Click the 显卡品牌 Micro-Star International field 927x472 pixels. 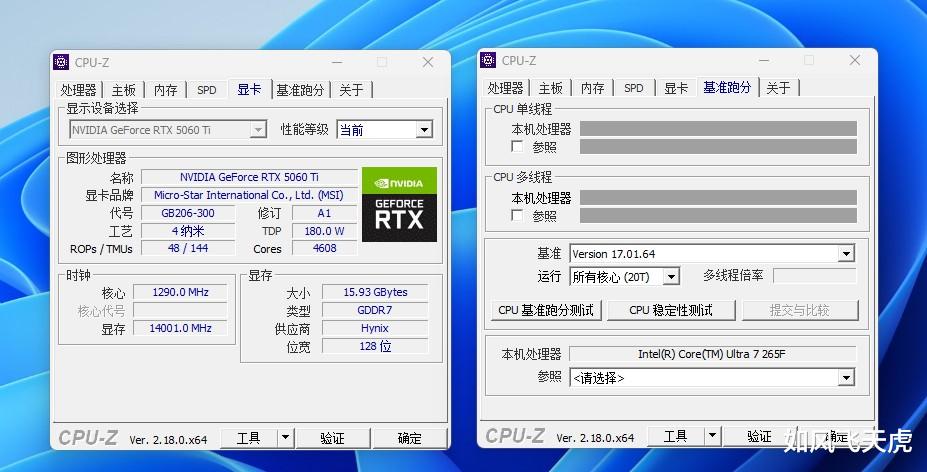(x=249, y=195)
